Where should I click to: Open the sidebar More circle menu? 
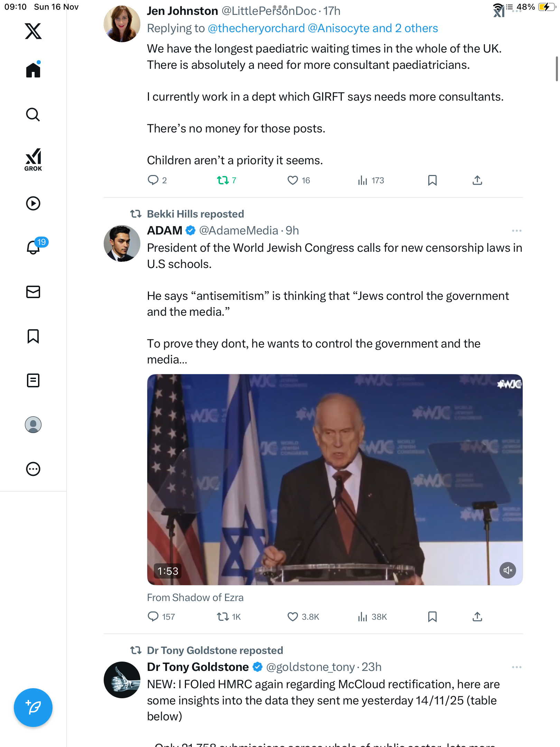pyautogui.click(x=33, y=469)
